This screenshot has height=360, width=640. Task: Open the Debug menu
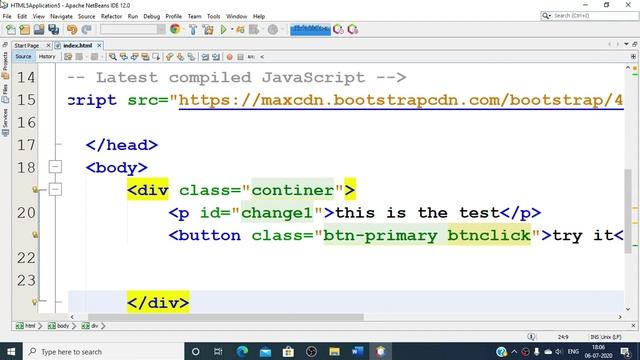click(x=151, y=16)
